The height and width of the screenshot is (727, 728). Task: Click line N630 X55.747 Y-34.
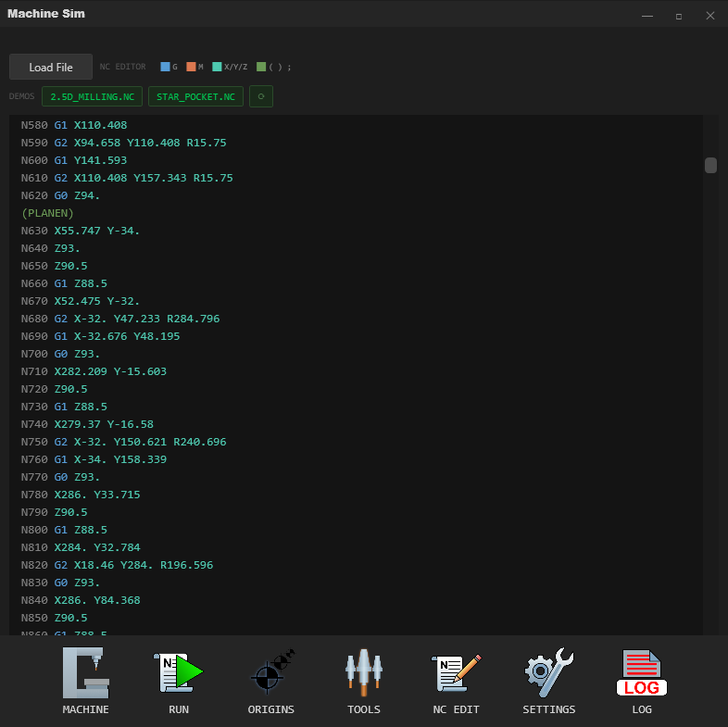81,231
